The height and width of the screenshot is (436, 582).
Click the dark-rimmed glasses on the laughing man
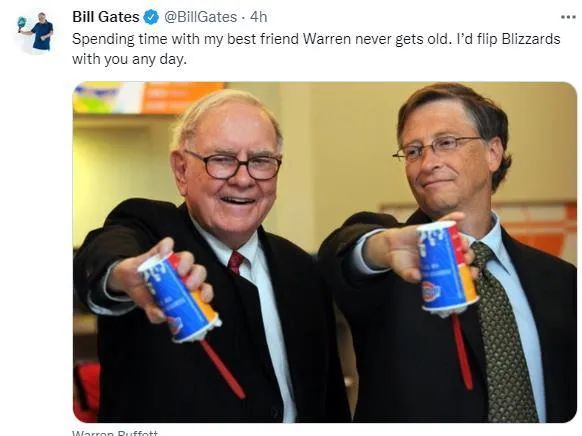[x=233, y=165]
